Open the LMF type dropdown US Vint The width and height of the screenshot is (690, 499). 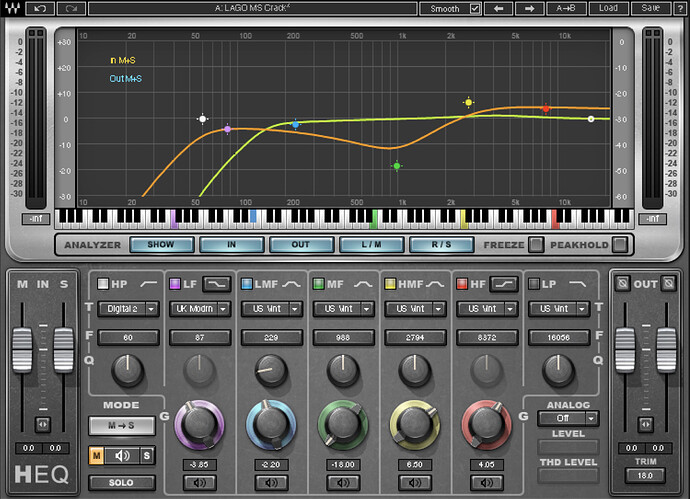[271, 309]
